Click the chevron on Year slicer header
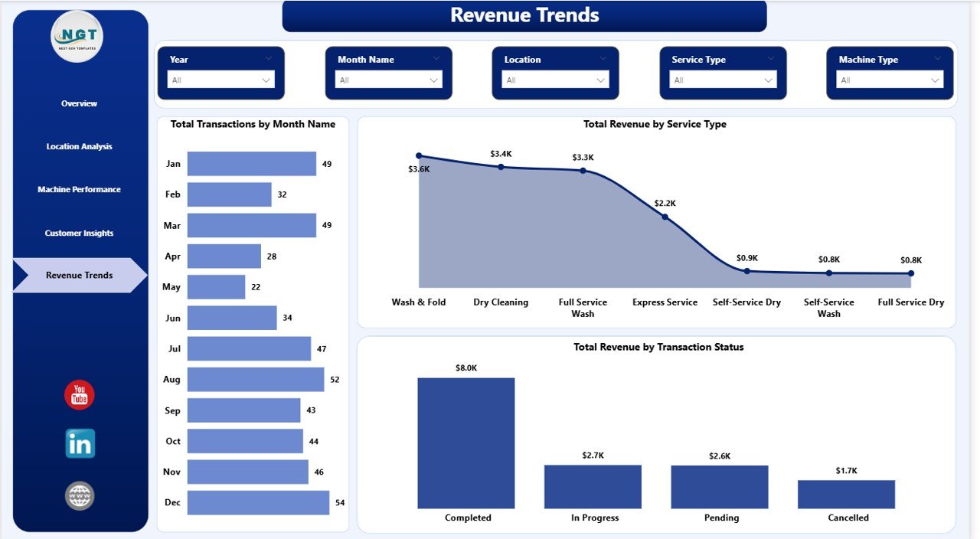The height and width of the screenshot is (539, 980). point(269,59)
